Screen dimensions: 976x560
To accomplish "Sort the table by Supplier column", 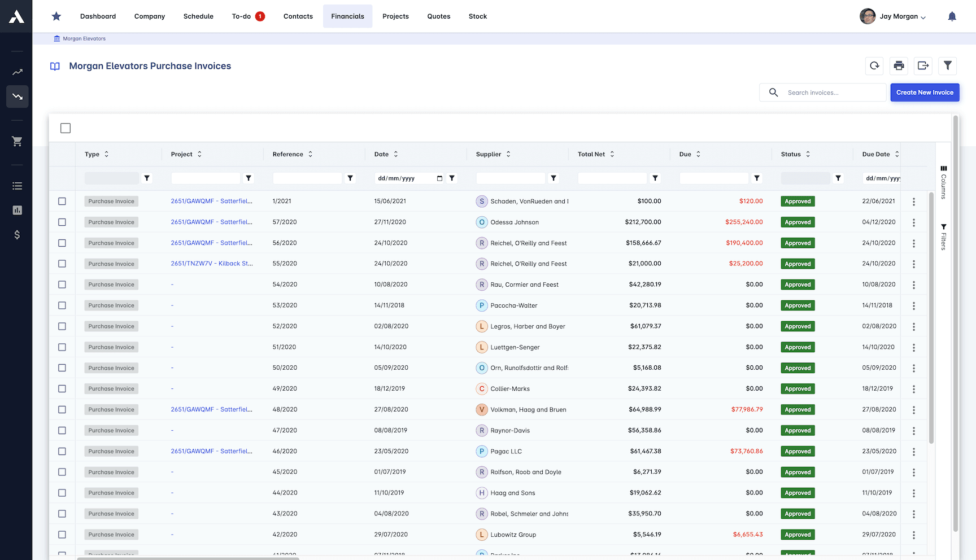I will (x=508, y=154).
